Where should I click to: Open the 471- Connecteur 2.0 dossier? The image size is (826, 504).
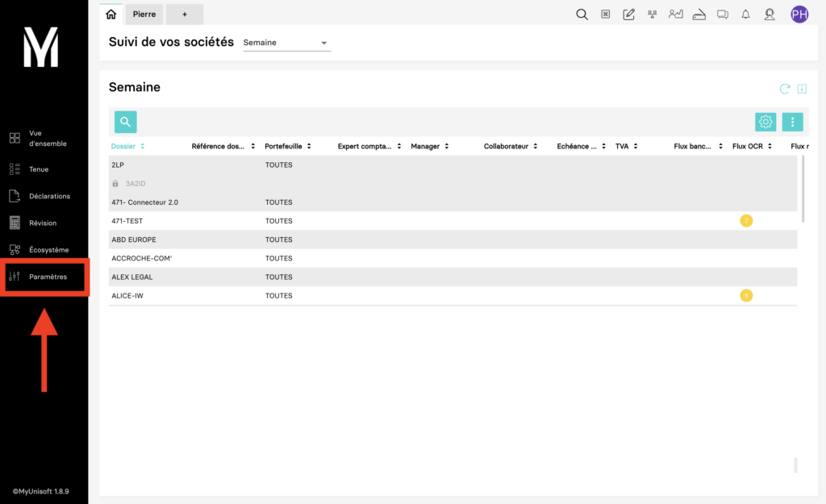453,202
